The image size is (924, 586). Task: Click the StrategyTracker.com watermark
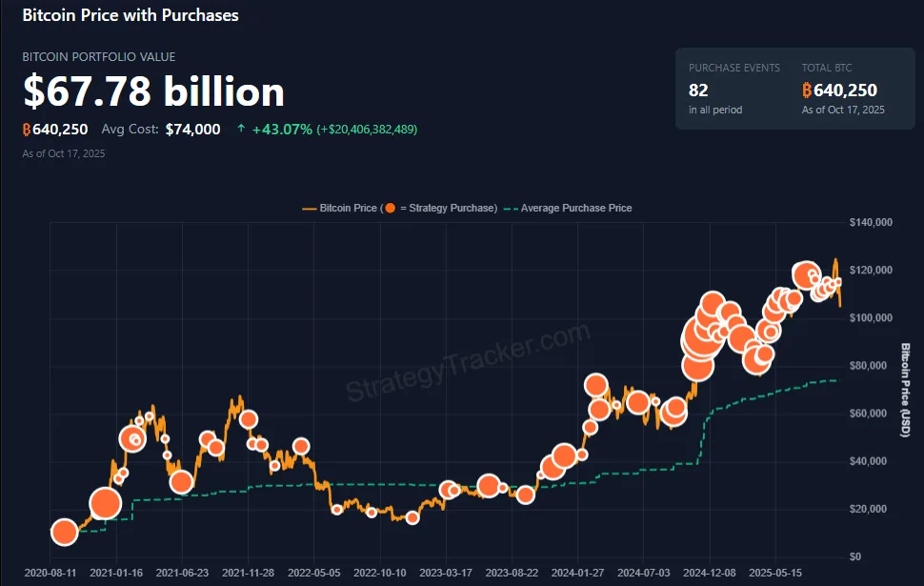(x=468, y=365)
